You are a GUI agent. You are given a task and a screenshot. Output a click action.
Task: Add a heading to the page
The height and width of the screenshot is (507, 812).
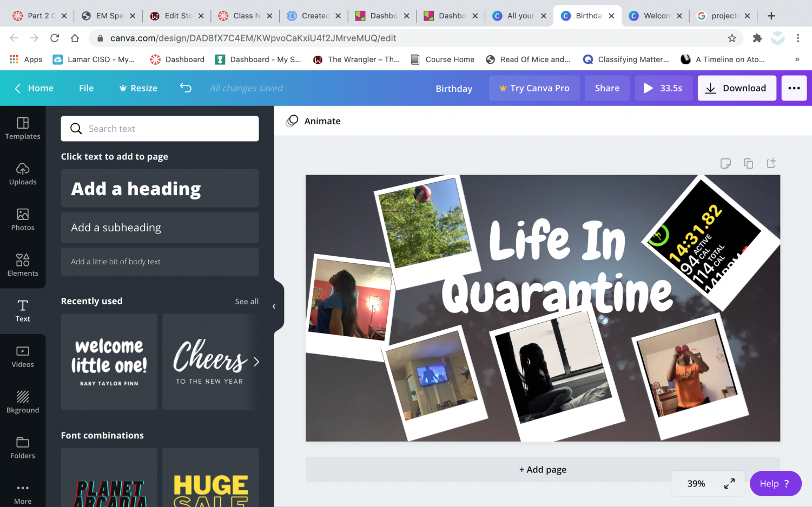(160, 189)
